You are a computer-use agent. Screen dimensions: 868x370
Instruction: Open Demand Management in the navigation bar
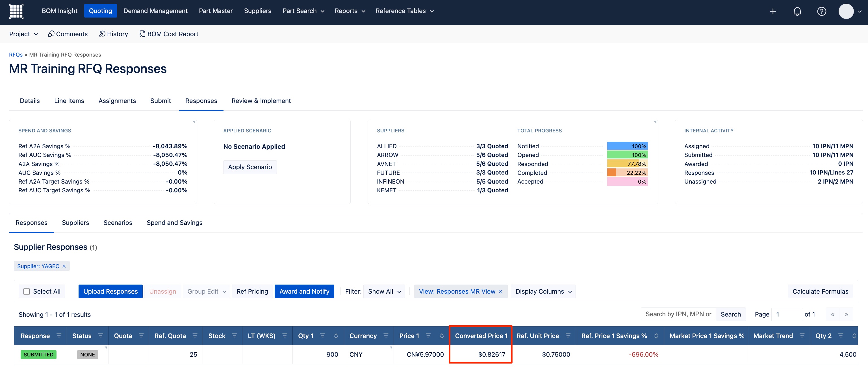(155, 11)
